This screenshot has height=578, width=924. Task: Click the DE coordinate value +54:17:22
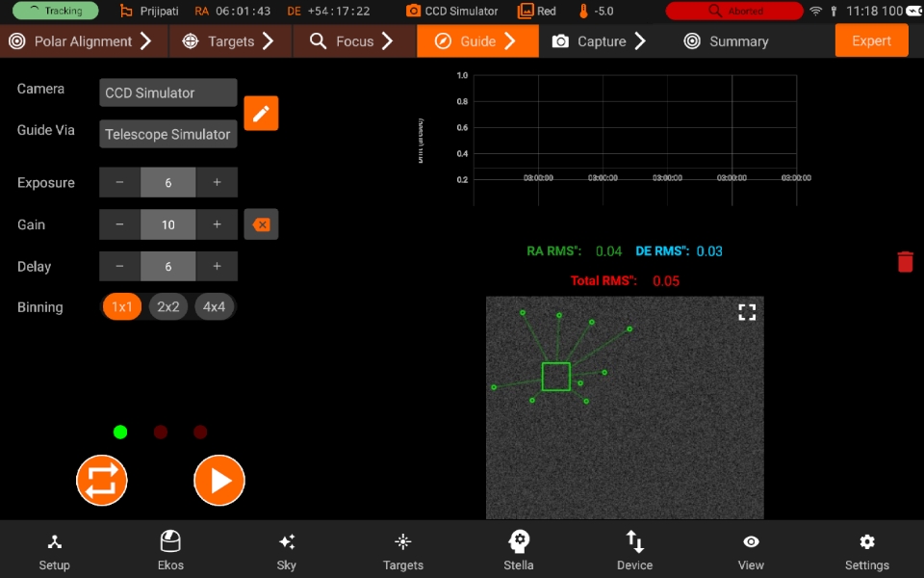tap(339, 12)
